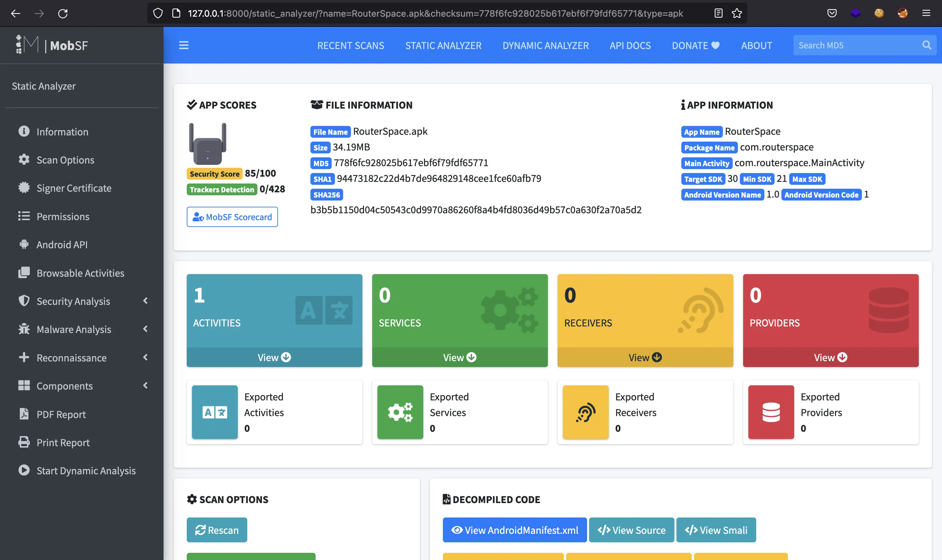This screenshot has width=942, height=560.
Task: Bookmark this page with star icon
Action: point(737,14)
